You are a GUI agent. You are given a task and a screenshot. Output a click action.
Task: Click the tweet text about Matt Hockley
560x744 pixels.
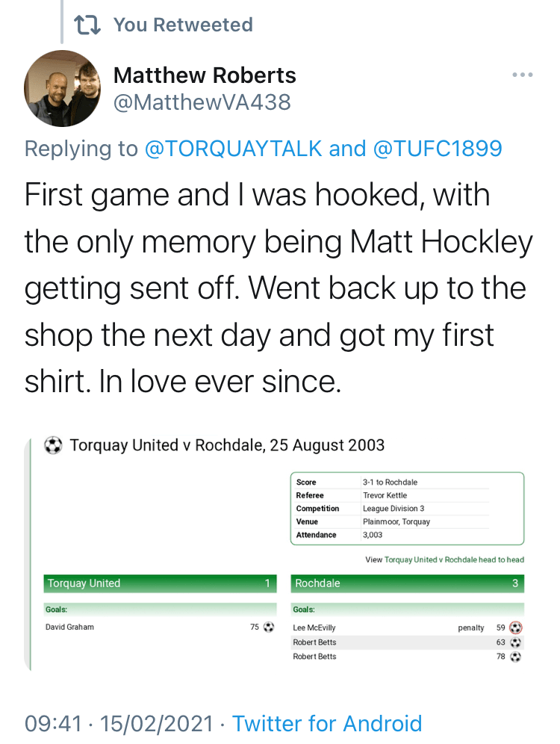(279, 288)
